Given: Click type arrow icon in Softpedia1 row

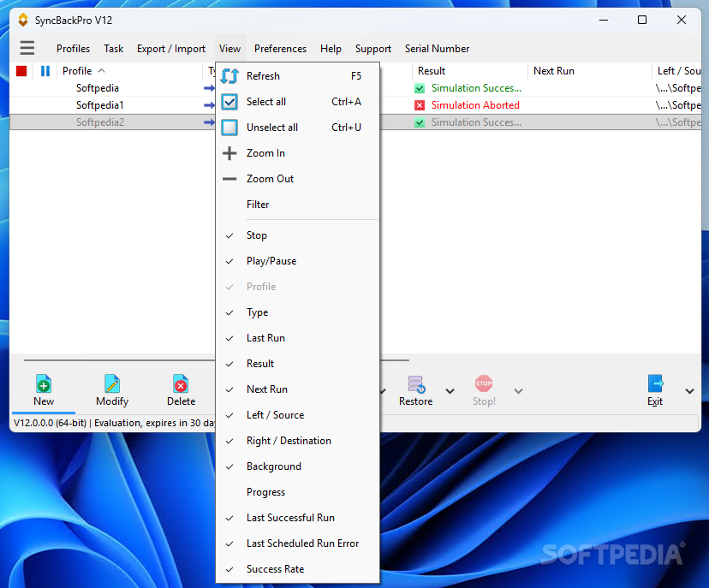Looking at the screenshot, I should (x=209, y=105).
